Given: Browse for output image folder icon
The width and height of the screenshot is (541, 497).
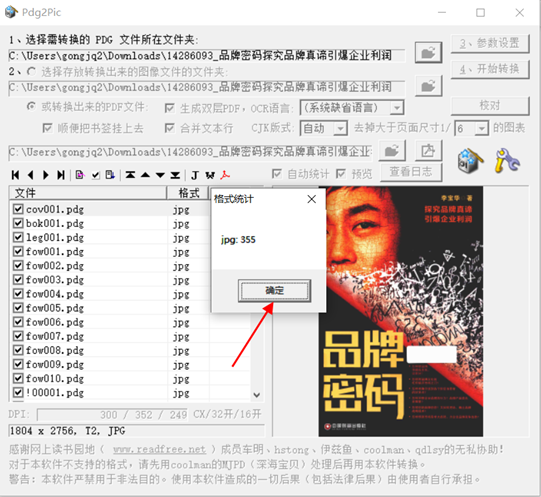Looking at the screenshot, I should [x=428, y=86].
